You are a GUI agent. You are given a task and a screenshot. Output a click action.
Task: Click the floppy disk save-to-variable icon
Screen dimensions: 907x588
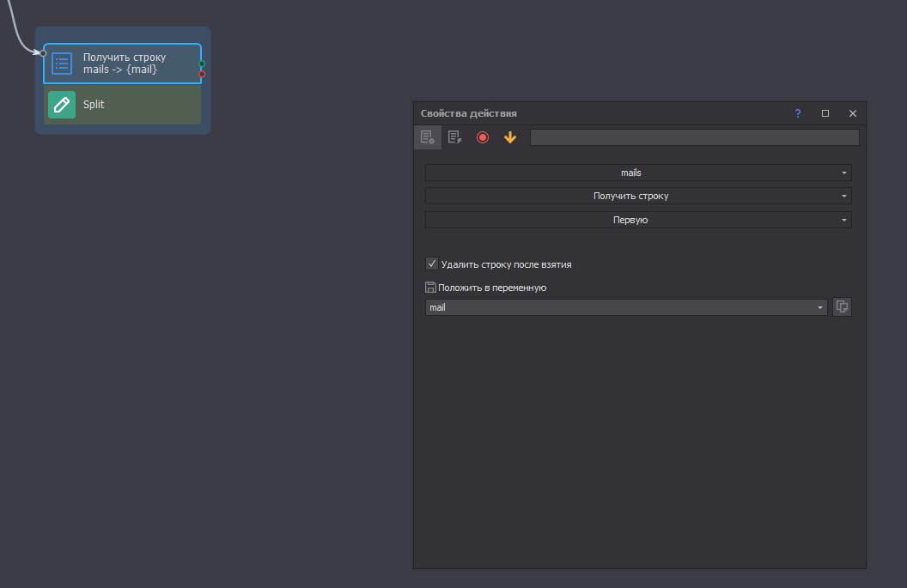pyautogui.click(x=430, y=288)
